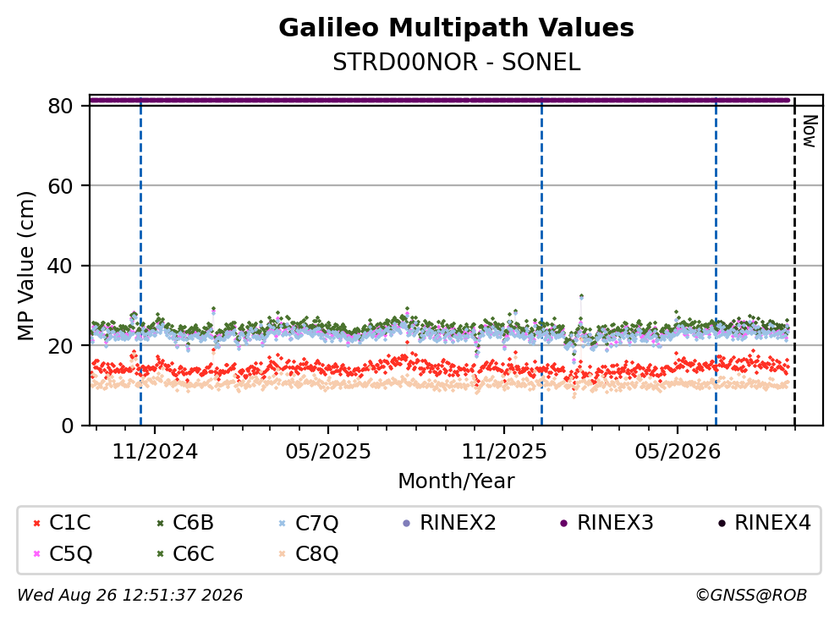Click the ©GNSS@ROB credit text
Image resolution: width=840 pixels, height=621 pixels.
coord(751,595)
